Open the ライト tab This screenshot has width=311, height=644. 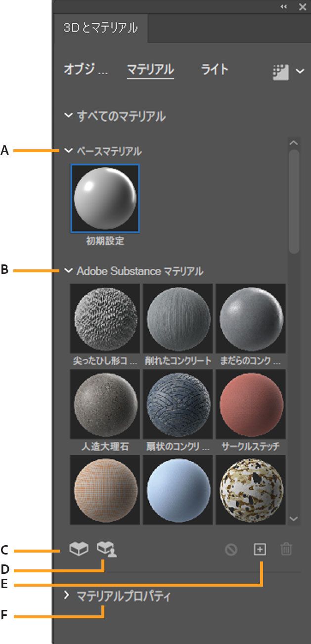point(215,69)
